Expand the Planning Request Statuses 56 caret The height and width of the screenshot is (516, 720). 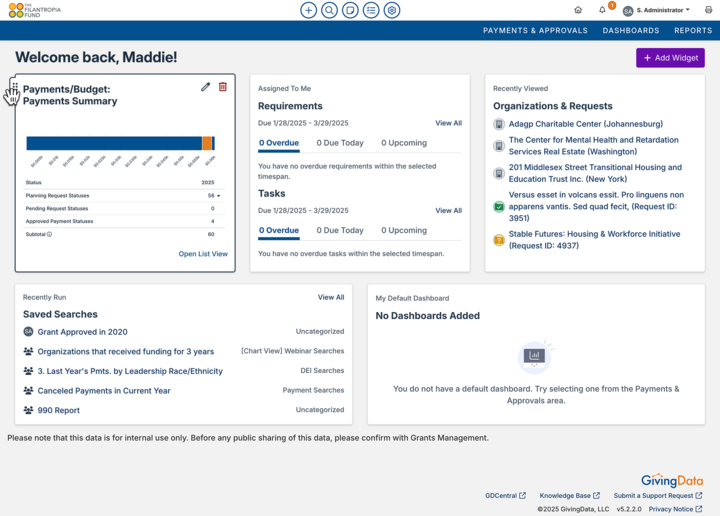219,196
